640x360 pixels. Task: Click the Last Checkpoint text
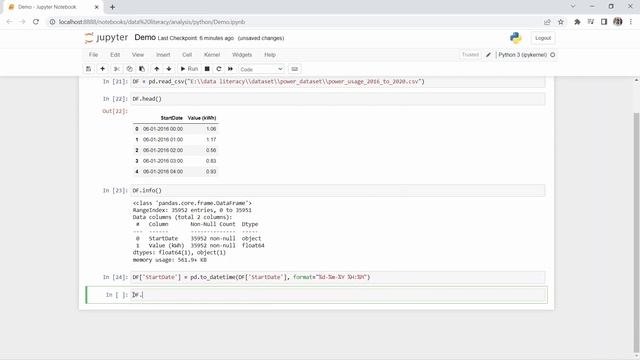coord(196,38)
